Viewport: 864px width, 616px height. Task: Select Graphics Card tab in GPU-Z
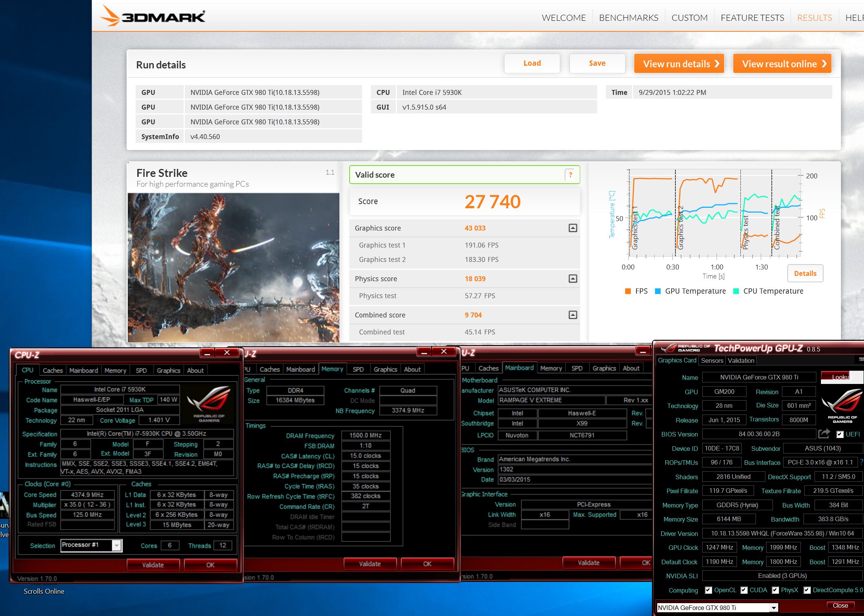[677, 360]
